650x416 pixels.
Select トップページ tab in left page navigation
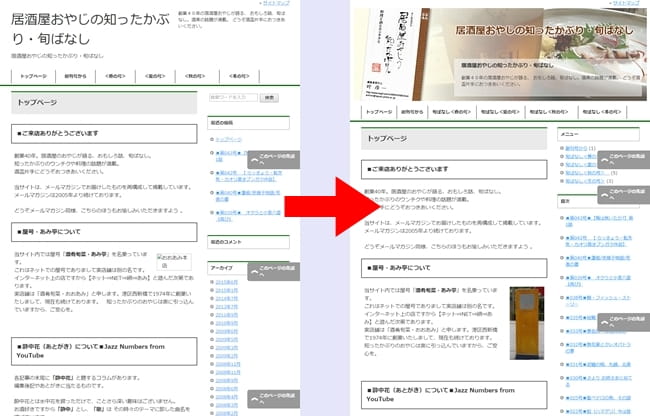(32, 76)
